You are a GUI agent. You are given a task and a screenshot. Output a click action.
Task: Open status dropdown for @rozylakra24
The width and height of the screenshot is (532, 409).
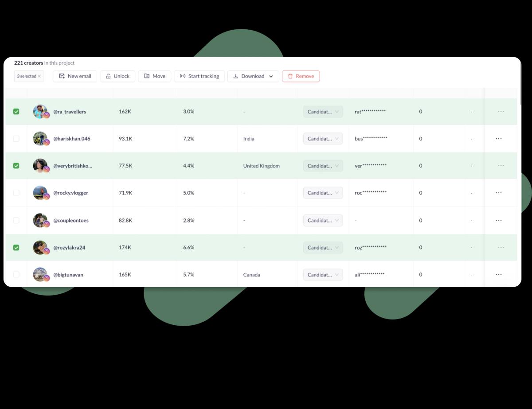coord(323,247)
